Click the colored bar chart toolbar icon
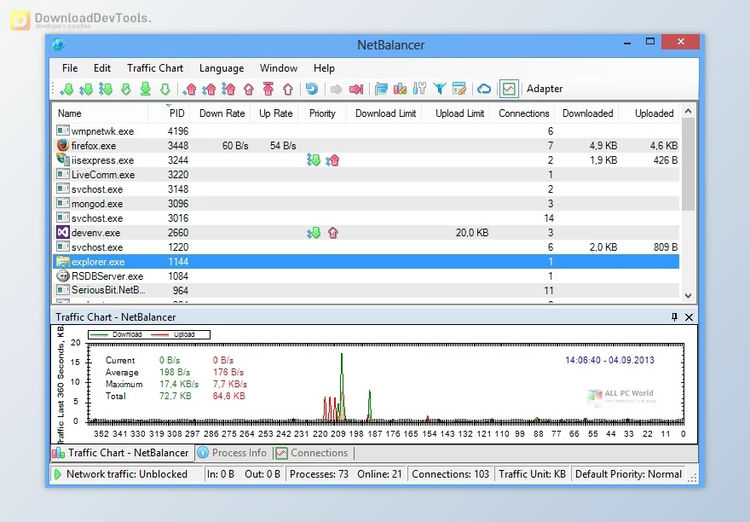 coord(400,89)
